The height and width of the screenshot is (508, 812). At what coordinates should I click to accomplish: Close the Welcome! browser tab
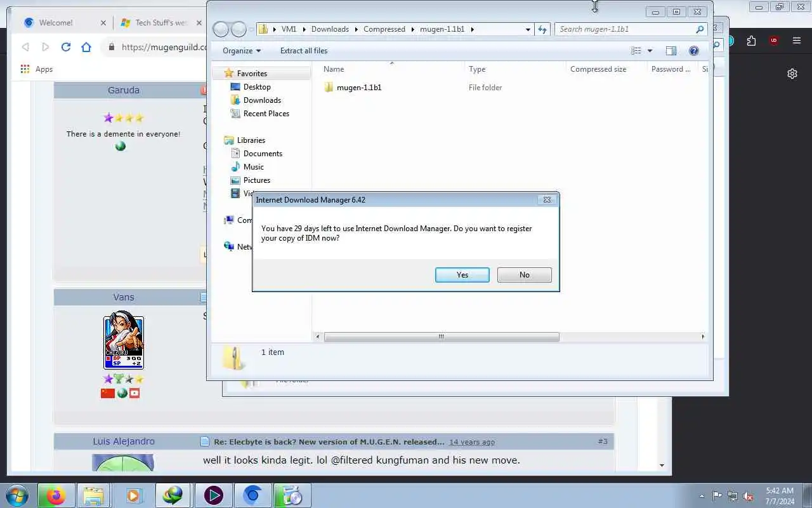coord(103,23)
